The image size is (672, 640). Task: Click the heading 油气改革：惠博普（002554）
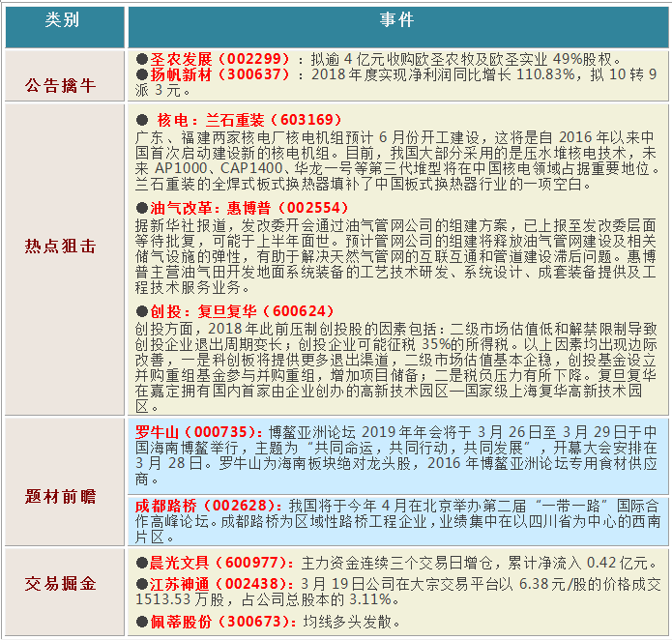[x=249, y=208]
